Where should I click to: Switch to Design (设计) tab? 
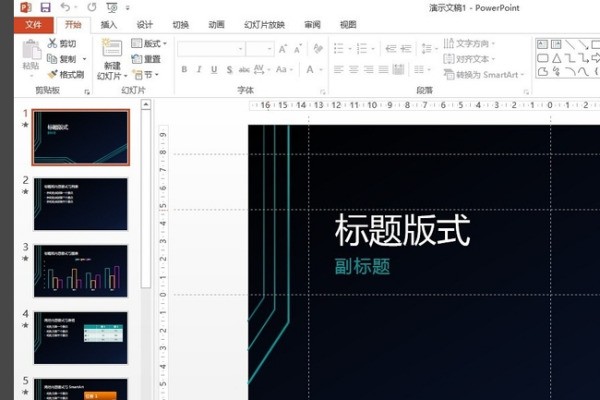click(145, 25)
